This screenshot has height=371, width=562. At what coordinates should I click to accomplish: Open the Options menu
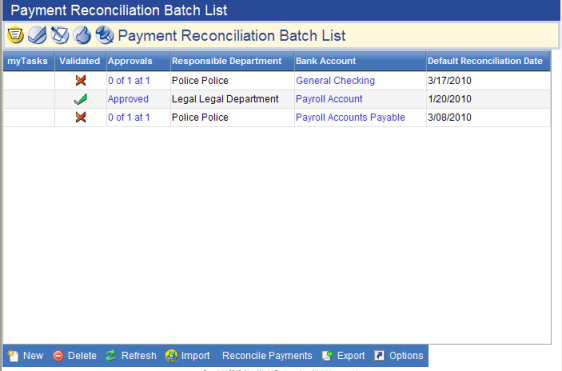click(399, 356)
